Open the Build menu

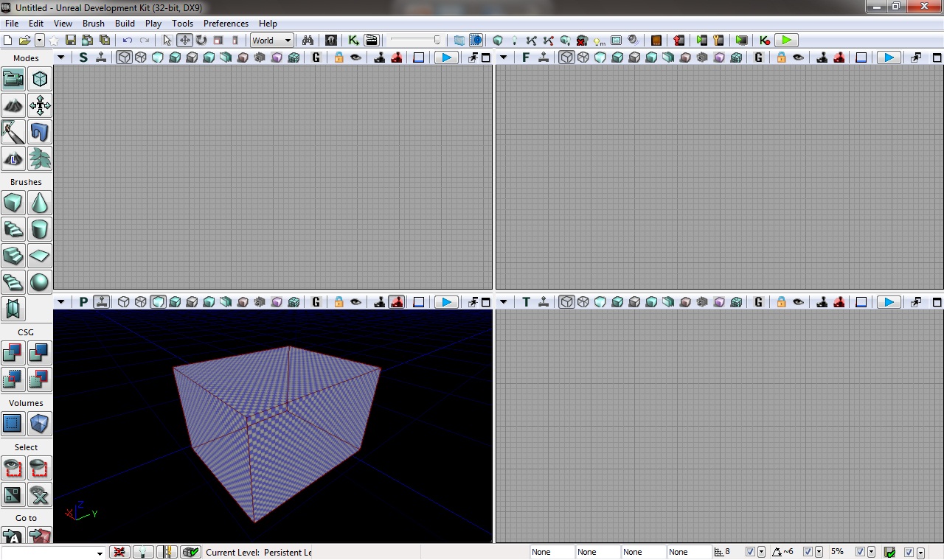125,24
